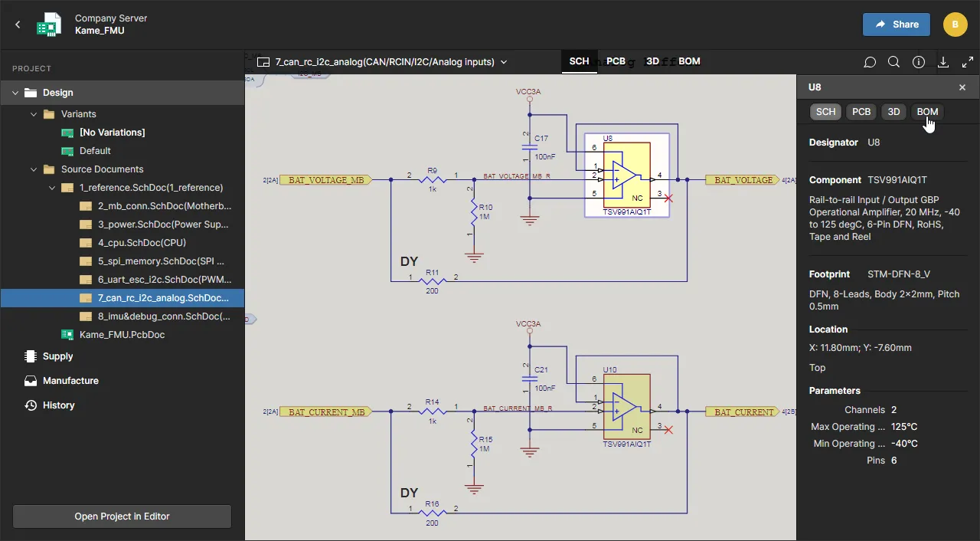Click capacitor C21 in schematic

[x=528, y=378]
